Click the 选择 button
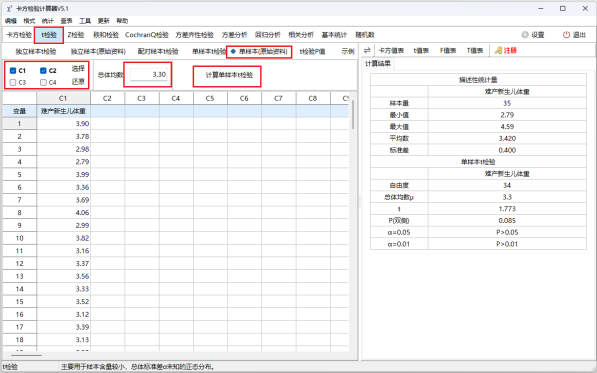The image size is (597, 373). (78, 69)
